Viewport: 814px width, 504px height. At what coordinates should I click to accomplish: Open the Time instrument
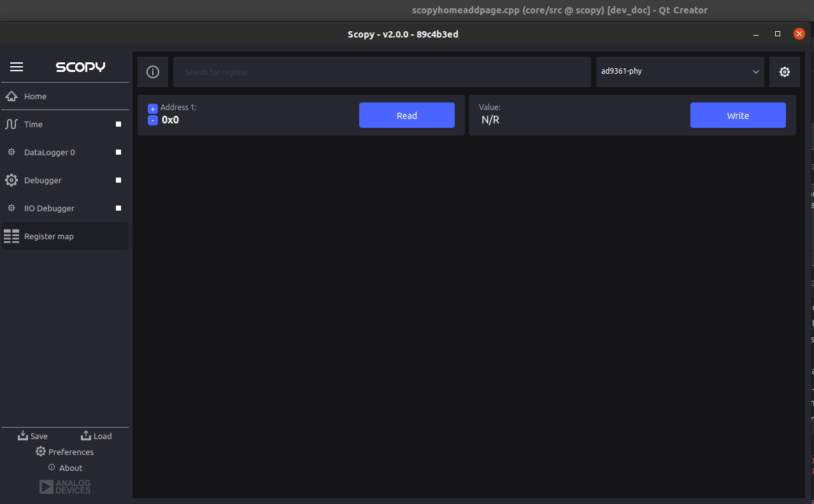pyautogui.click(x=64, y=124)
